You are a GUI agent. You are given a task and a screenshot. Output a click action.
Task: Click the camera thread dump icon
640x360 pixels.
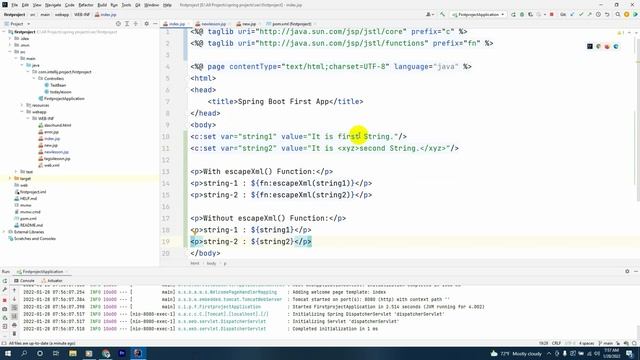[x=5, y=309]
